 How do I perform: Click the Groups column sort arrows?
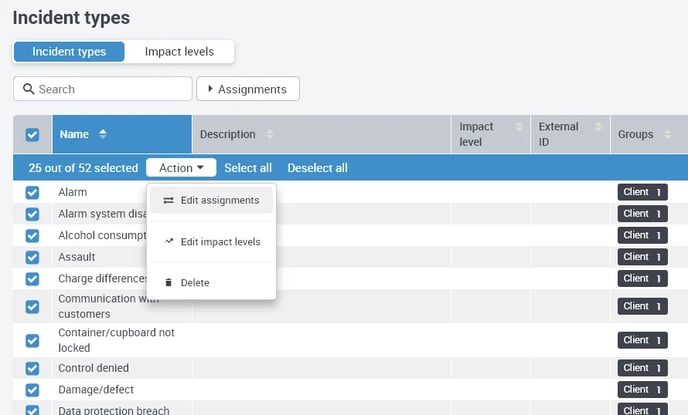point(667,134)
